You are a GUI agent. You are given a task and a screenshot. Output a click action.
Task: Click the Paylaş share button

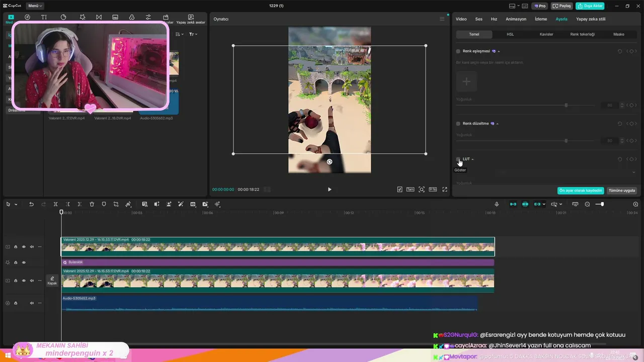pyautogui.click(x=561, y=6)
